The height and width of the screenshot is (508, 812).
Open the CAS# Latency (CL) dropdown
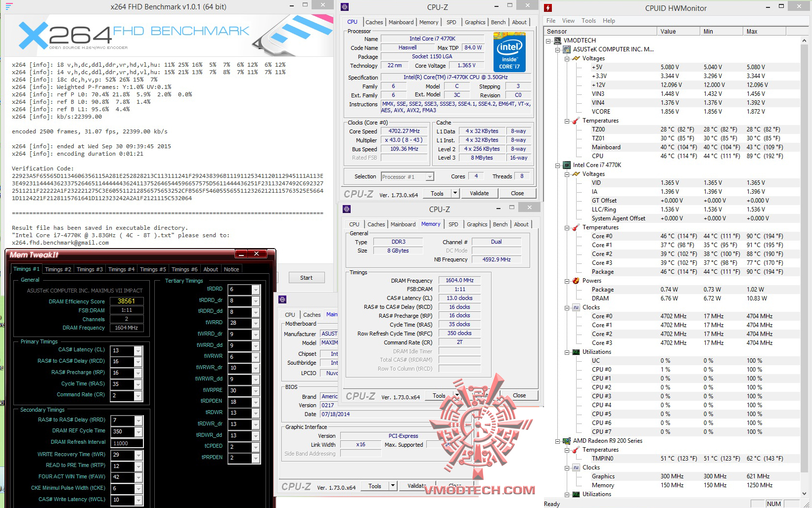tap(138, 351)
